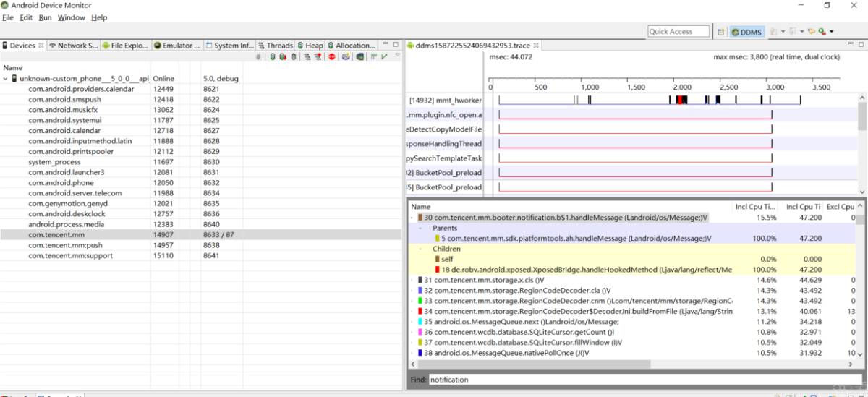Click red color swatch of XposedBridge.handleHookedMethod

(x=437, y=270)
